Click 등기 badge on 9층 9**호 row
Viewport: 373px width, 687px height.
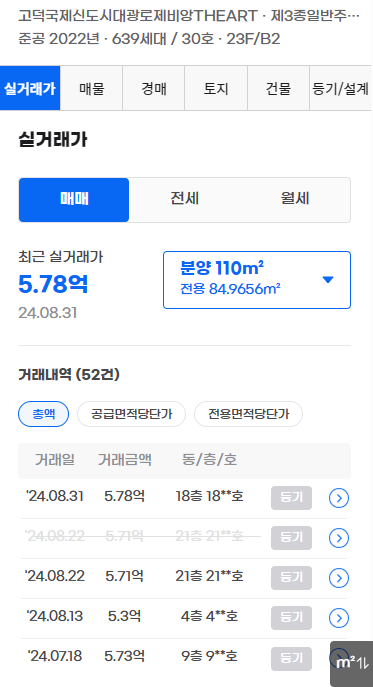pos(291,659)
